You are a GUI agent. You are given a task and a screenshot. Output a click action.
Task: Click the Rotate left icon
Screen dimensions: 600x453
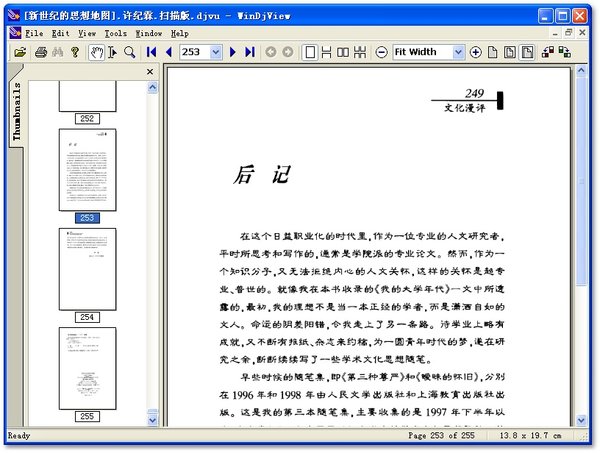point(548,52)
